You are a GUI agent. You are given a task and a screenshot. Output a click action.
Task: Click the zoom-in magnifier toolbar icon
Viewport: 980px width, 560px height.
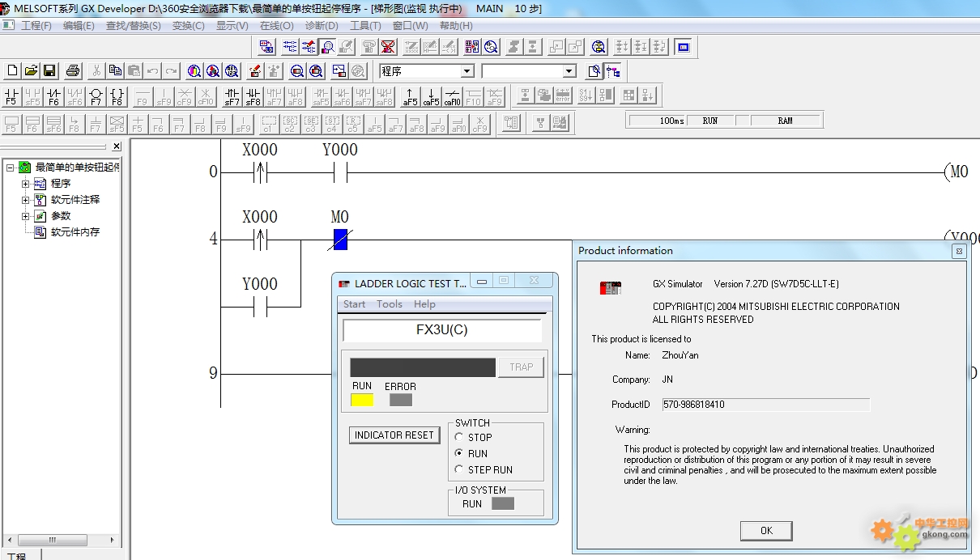tap(317, 71)
